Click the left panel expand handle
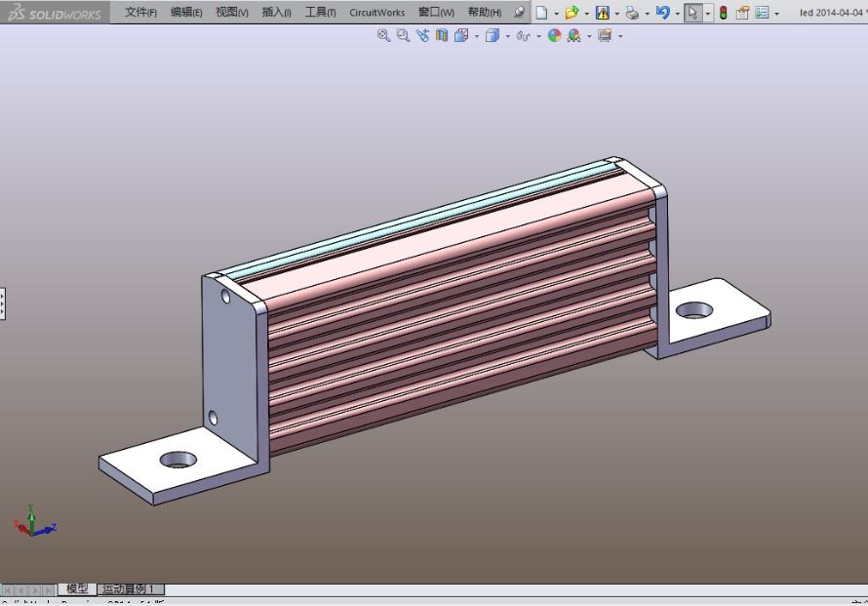The width and height of the screenshot is (868, 606). click(x=3, y=303)
